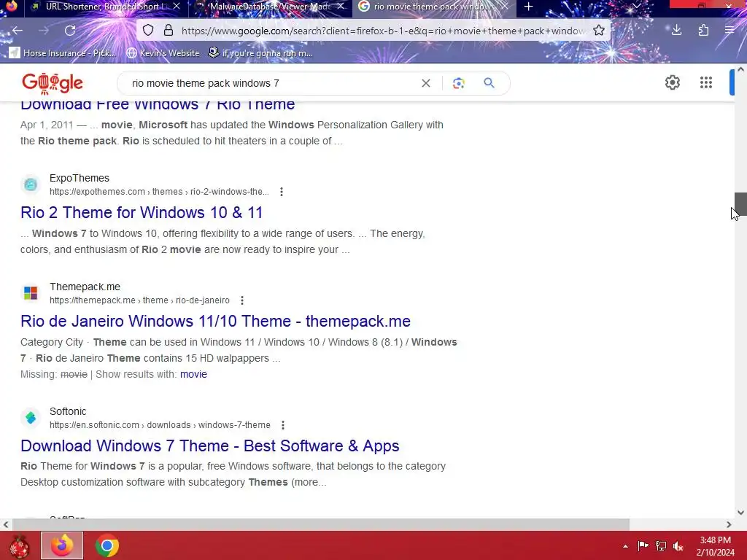Click the Softonic site favicon

coord(31,418)
